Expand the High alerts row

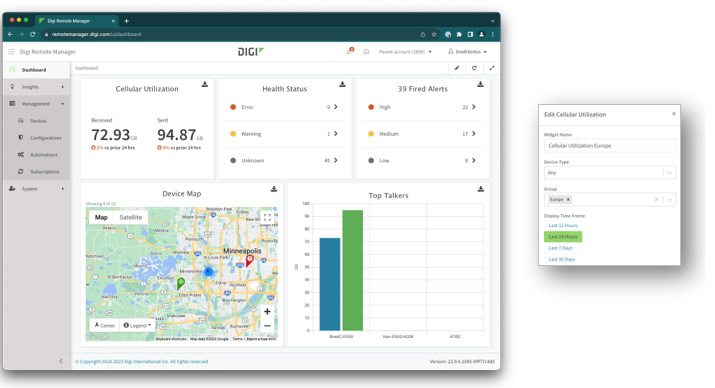(474, 107)
